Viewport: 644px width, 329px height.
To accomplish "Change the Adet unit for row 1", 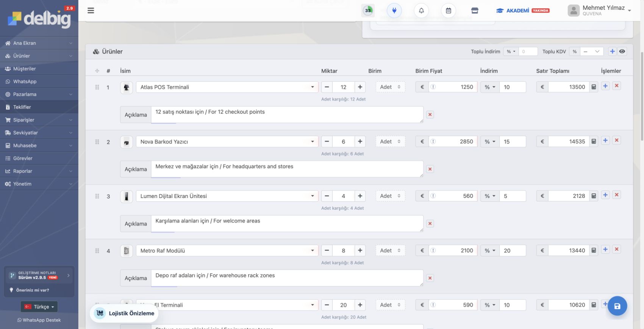I will click(x=390, y=87).
